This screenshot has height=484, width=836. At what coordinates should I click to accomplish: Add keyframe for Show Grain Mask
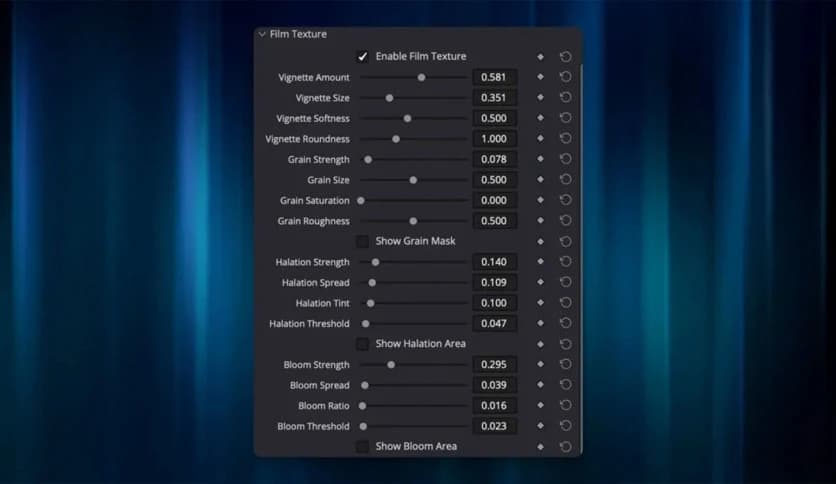pos(540,241)
